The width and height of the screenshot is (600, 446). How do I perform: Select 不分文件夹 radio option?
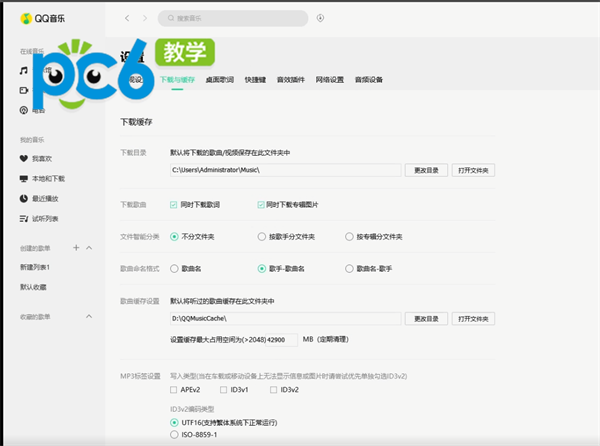(174, 237)
